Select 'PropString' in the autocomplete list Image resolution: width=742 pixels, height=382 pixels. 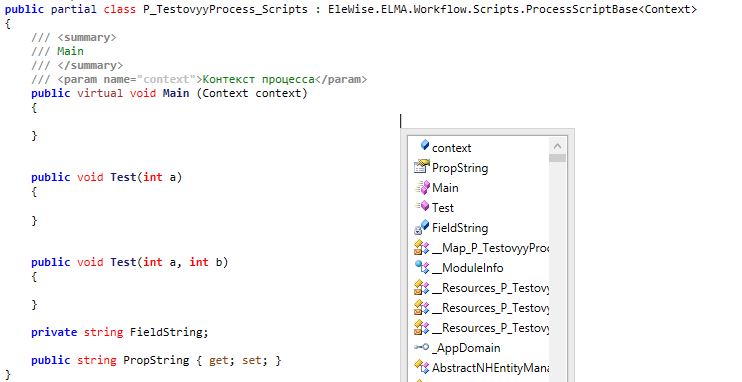click(460, 168)
